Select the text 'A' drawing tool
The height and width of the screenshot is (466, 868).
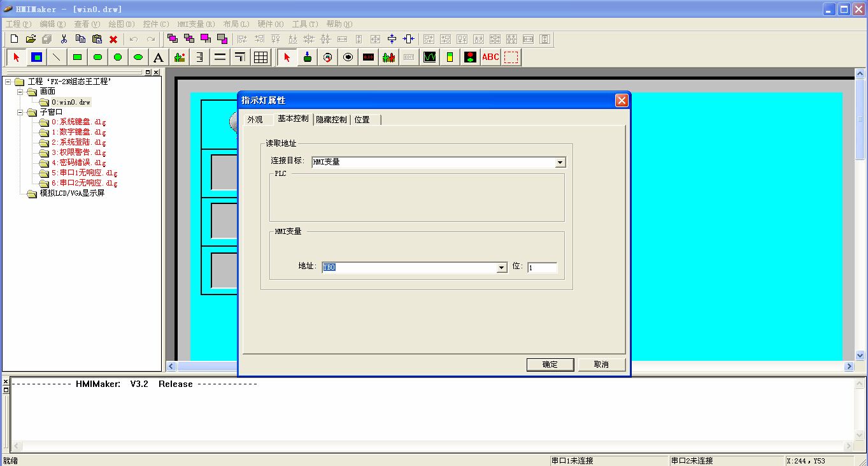click(x=159, y=57)
